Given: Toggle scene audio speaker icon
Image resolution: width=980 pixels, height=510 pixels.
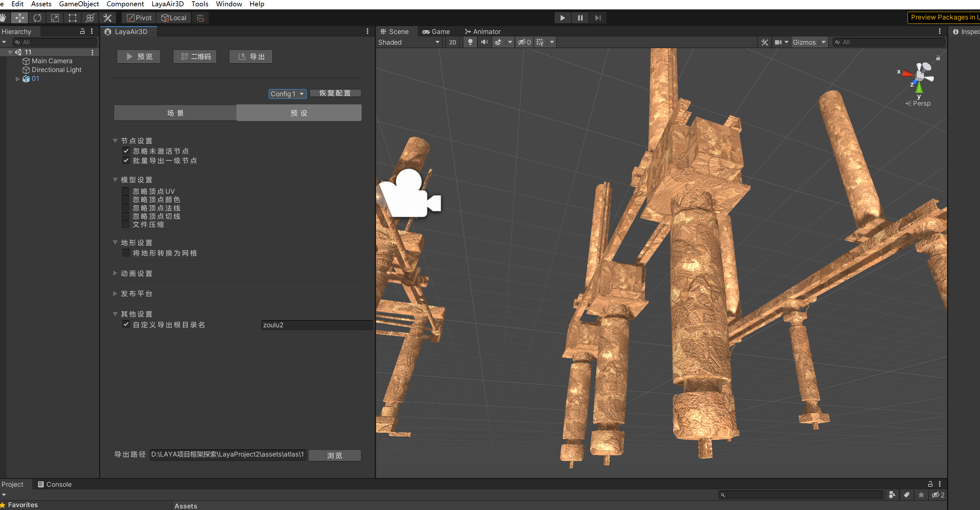Looking at the screenshot, I should click(484, 42).
